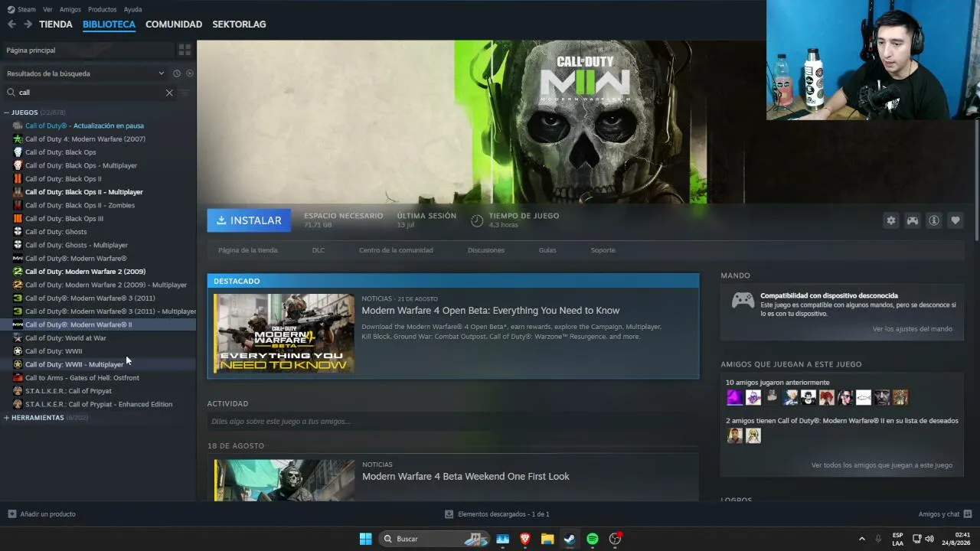Open Brave browser from the taskbar
980x551 pixels.
(525, 539)
